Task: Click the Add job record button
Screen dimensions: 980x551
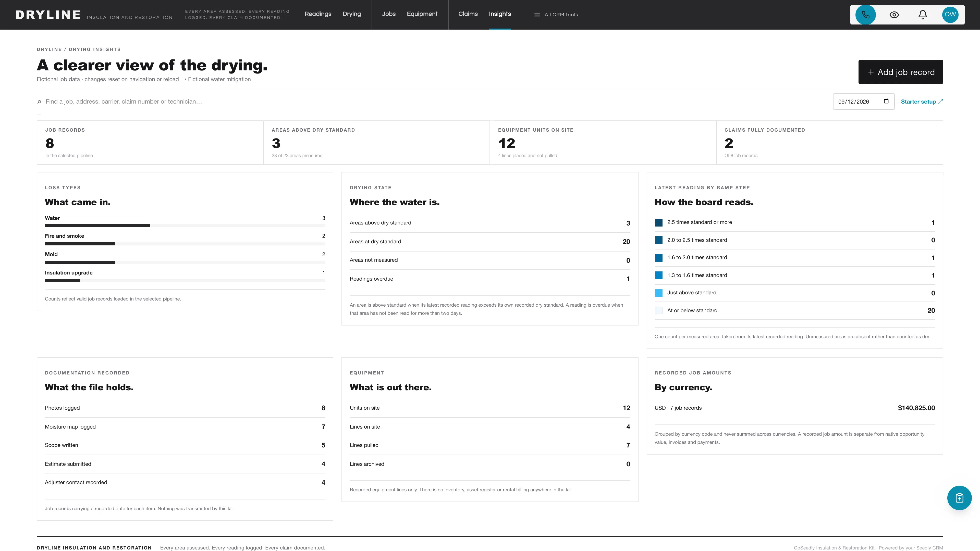Action: point(900,72)
